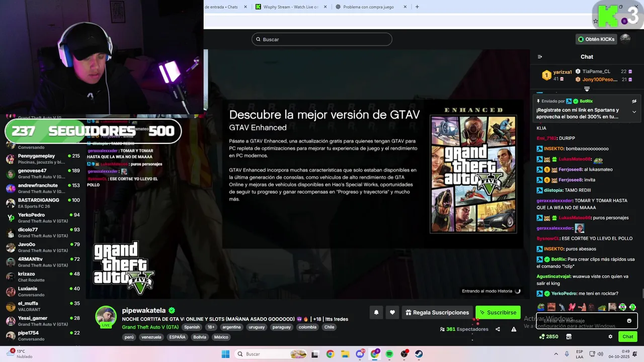Open Pennygameplay channel in sidebar
Viewport: 644px width, 362px height.
click(43, 159)
